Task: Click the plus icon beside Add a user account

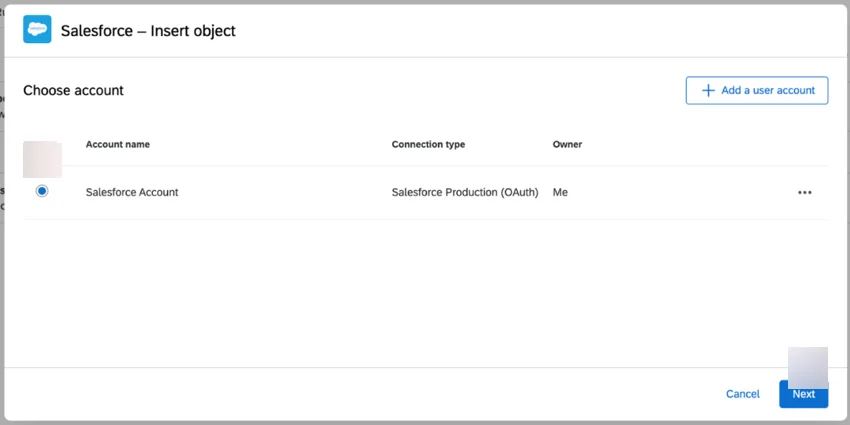Action: pos(708,90)
